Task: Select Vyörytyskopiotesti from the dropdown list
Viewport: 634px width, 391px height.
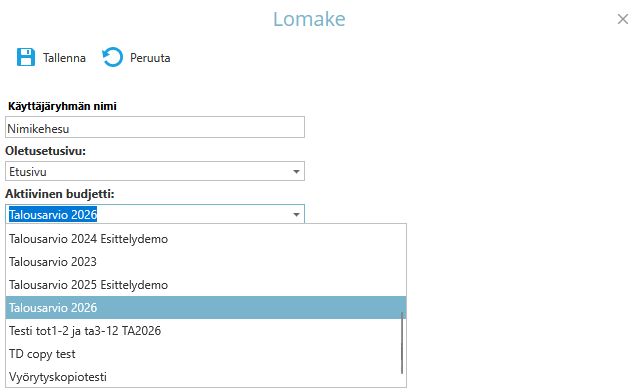Action: pyautogui.click(x=206, y=377)
